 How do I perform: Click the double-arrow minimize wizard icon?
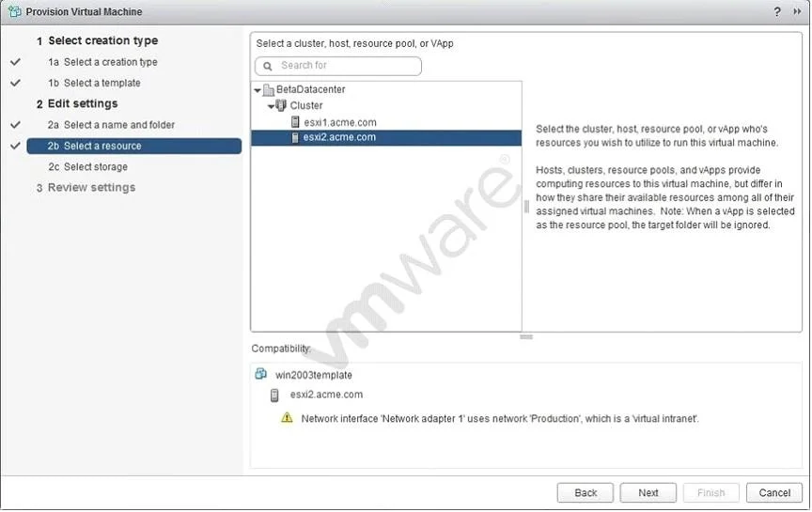[797, 11]
